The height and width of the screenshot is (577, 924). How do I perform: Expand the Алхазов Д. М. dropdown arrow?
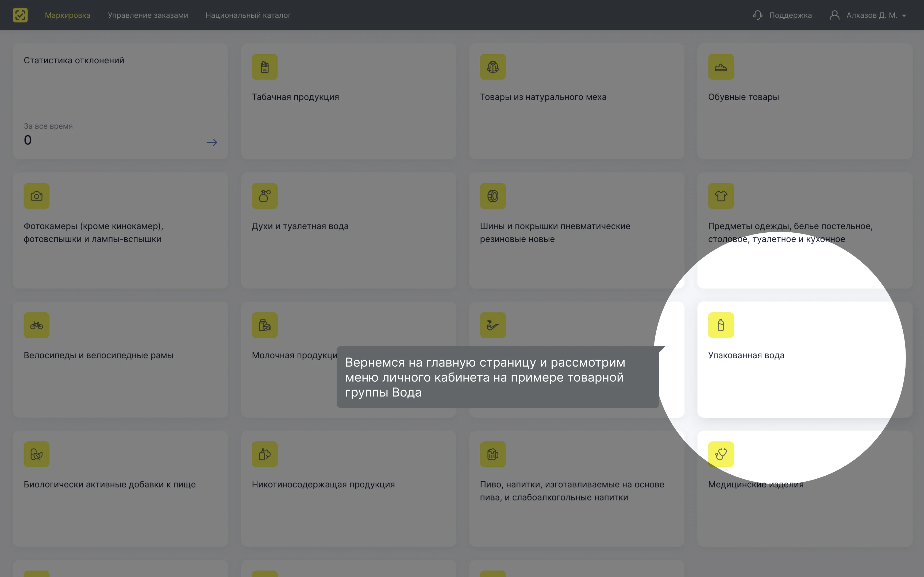[x=904, y=16]
